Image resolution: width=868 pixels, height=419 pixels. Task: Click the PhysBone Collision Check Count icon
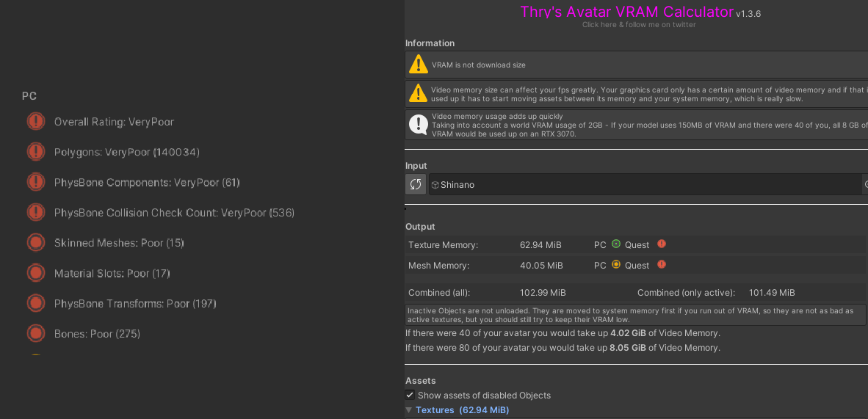(36, 212)
